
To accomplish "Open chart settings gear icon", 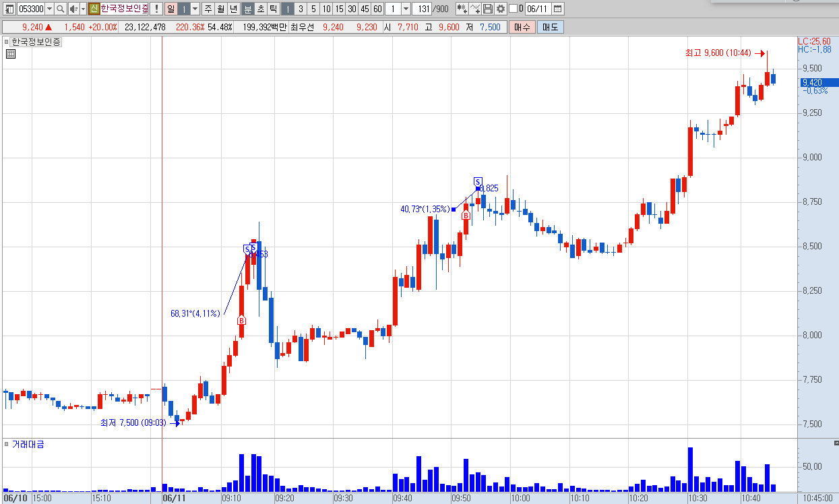I will 501,9.
